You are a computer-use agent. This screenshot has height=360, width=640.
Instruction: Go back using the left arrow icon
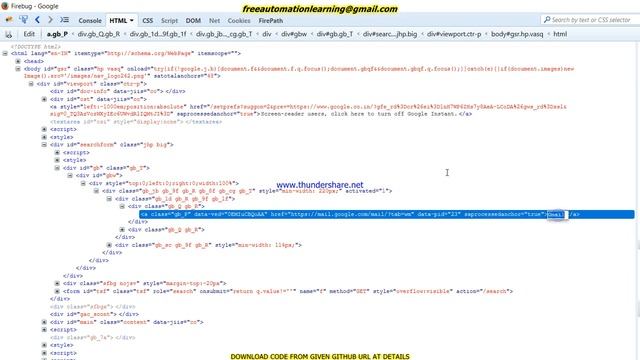37,20
